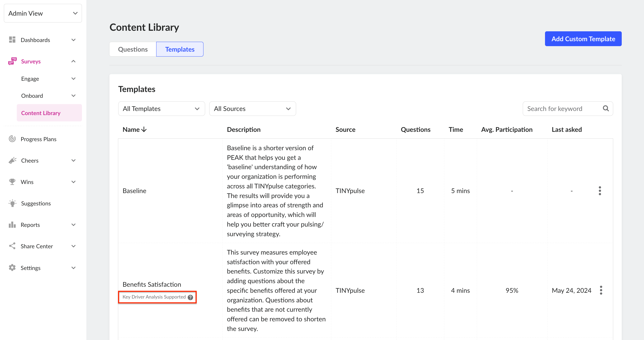Click the Surveys chat icon
Viewport: 644px width, 340px height.
pos(12,61)
